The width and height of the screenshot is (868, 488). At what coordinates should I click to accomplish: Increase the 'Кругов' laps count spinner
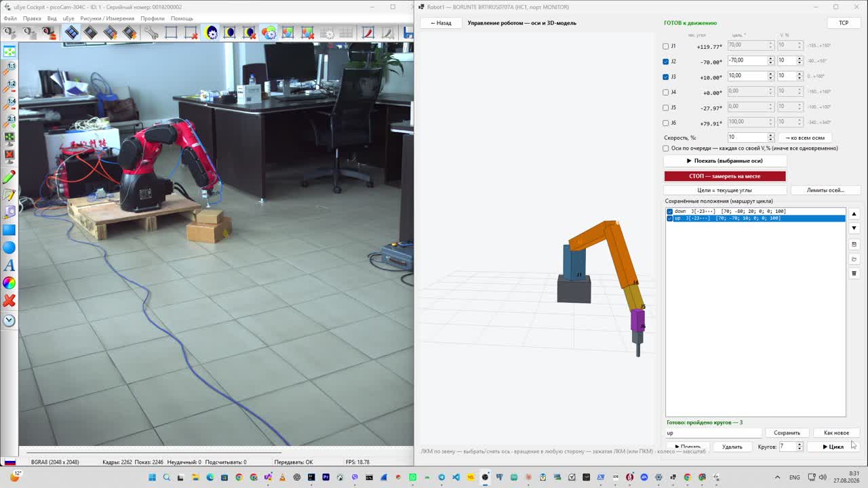[x=800, y=444]
